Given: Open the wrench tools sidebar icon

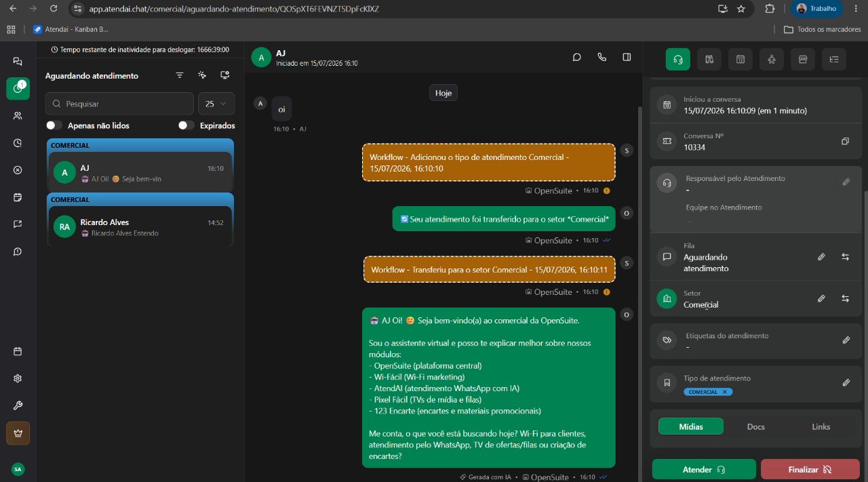Looking at the screenshot, I should pos(18,405).
